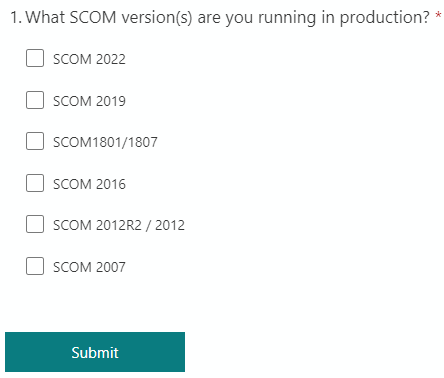This screenshot has height=378, width=444.
Task: Click the word 'SCOM' in the question heading
Action: (93, 17)
